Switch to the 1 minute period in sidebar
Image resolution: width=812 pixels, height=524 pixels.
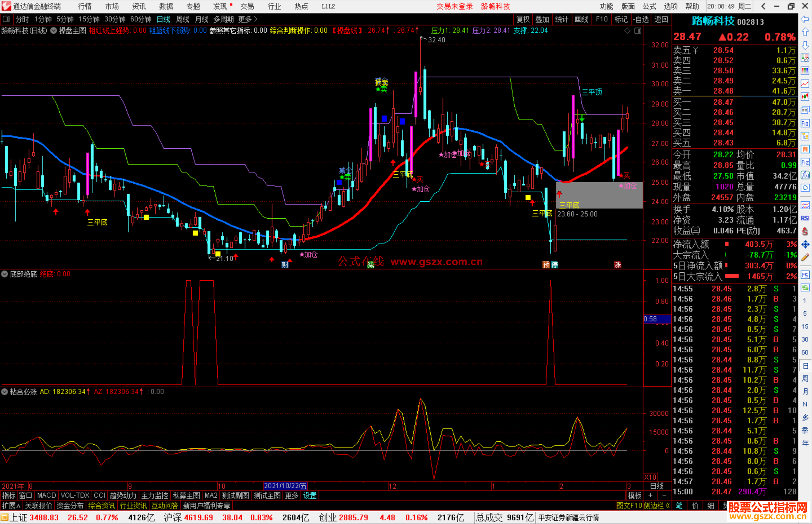[x=805, y=301]
